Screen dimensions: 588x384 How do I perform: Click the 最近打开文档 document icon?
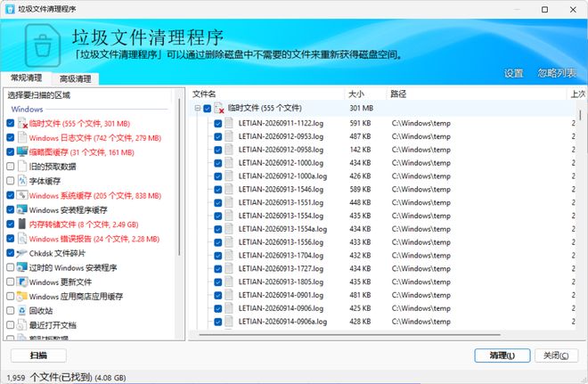[x=22, y=324]
